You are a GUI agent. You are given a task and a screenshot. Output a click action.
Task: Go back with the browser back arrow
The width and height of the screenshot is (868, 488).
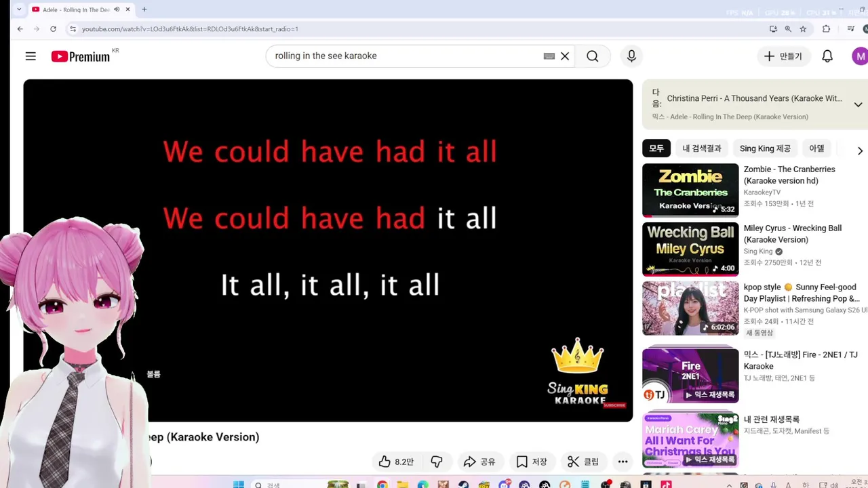click(20, 29)
